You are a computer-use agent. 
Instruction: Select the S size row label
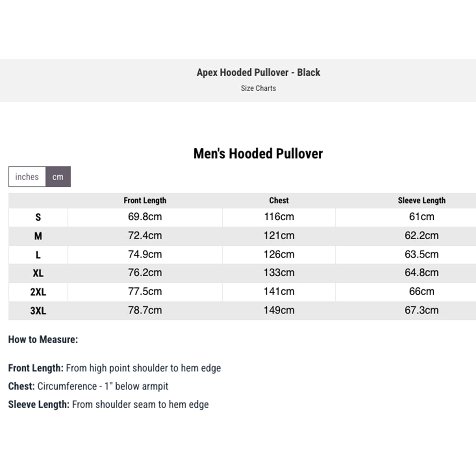click(x=38, y=217)
